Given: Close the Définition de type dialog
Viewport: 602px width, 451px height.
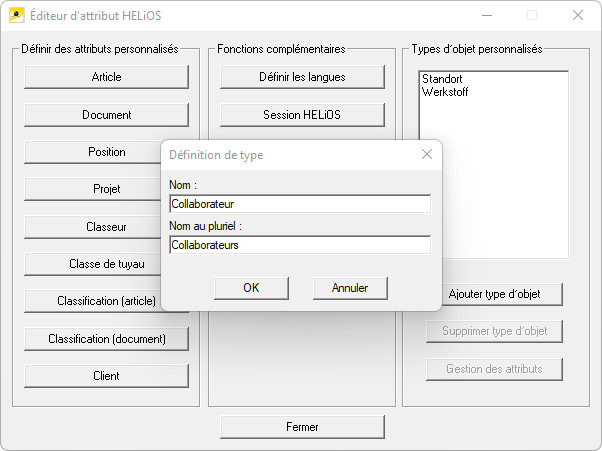Looking at the screenshot, I should [x=427, y=154].
